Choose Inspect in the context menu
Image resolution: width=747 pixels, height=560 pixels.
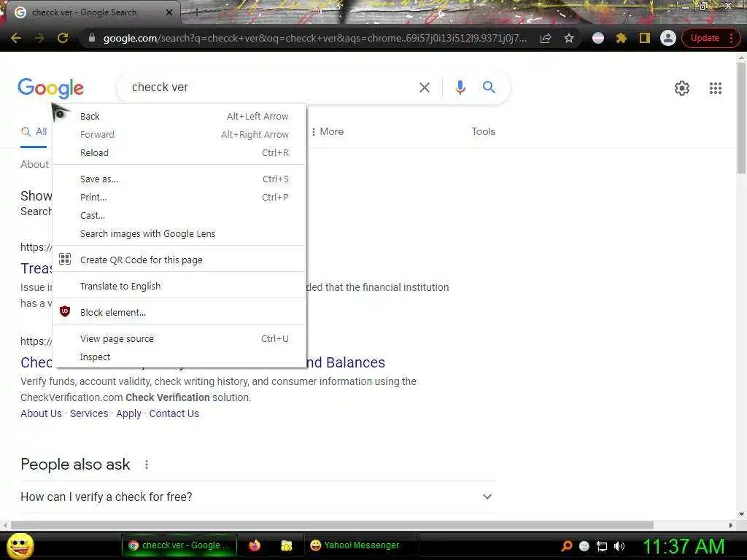click(179, 357)
